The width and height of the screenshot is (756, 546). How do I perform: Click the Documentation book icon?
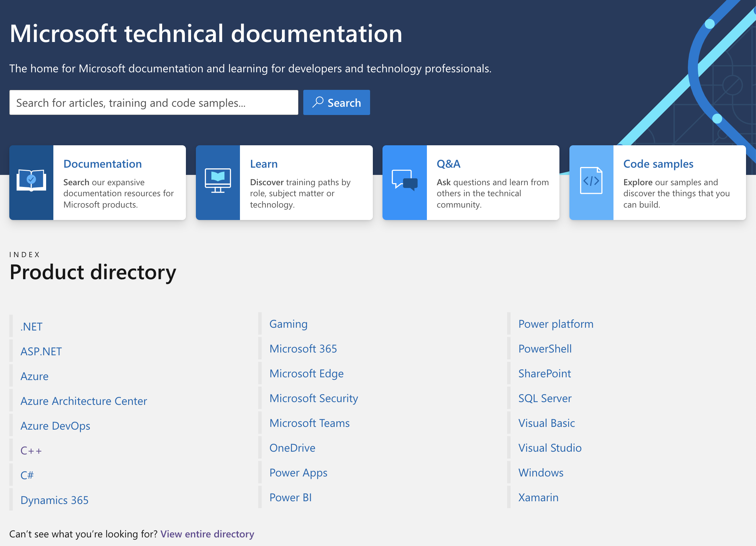pyautogui.click(x=31, y=180)
